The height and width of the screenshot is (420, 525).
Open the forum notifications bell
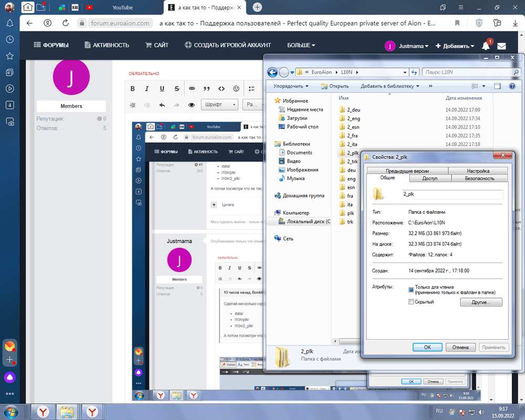click(x=486, y=46)
